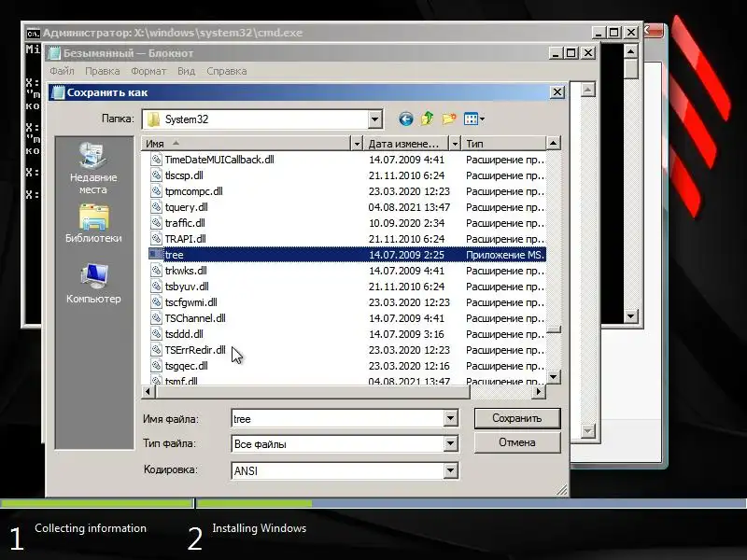This screenshot has height=560, width=747.
Task: Select the tsmf.dll file row
Action: point(346,381)
